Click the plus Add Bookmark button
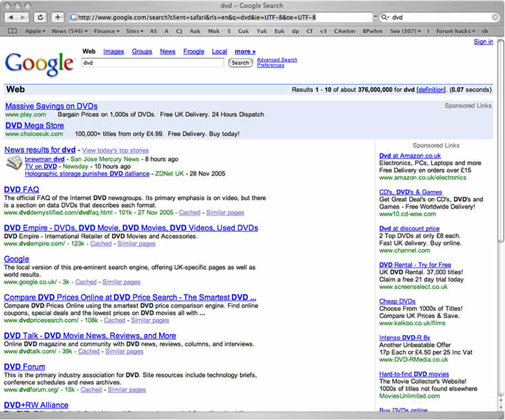Viewport: 505px width, 420px height. [x=58, y=17]
